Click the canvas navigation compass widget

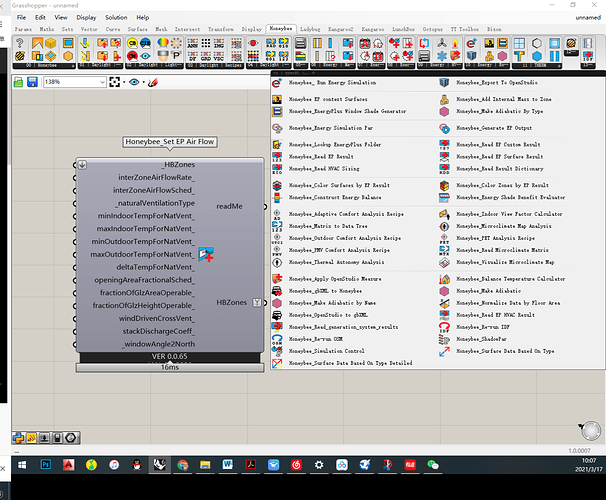[x=591, y=431]
